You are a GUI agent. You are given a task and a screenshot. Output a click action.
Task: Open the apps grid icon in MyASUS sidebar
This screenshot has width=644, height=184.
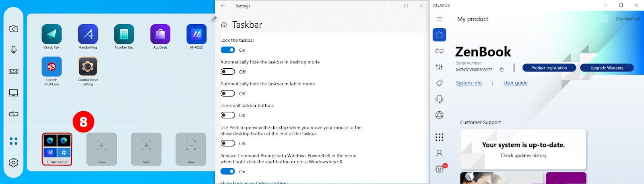[439, 137]
